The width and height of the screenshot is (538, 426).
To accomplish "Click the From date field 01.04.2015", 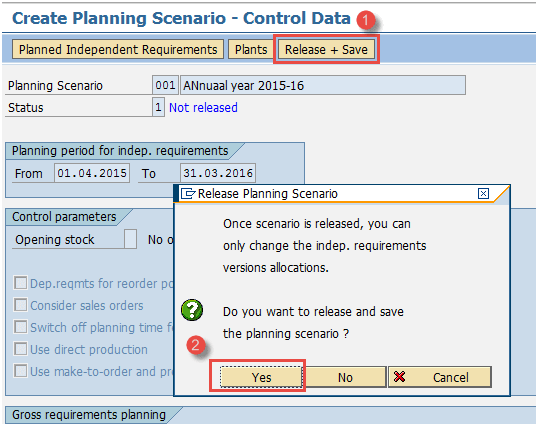I will [x=92, y=173].
